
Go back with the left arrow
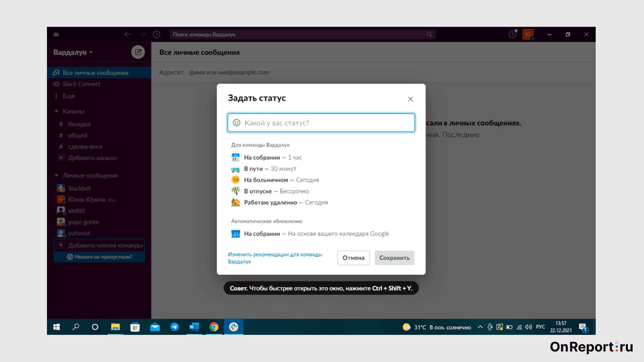127,35
